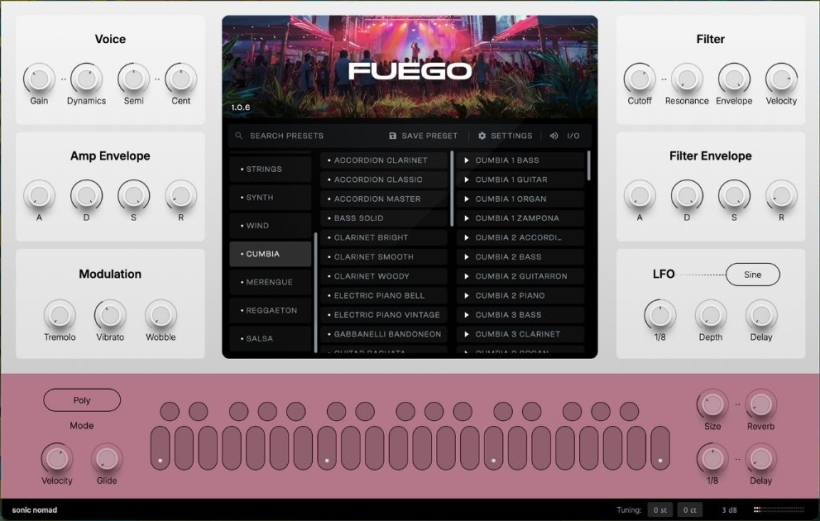Click the Filter Envelope knob

point(734,78)
